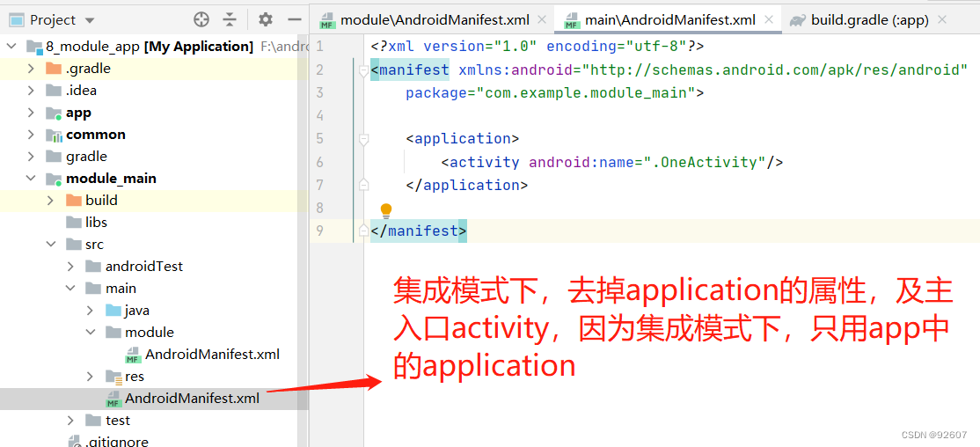Image resolution: width=980 pixels, height=447 pixels.
Task: Click the yellow intention lightbulb icon
Action: pos(385,210)
